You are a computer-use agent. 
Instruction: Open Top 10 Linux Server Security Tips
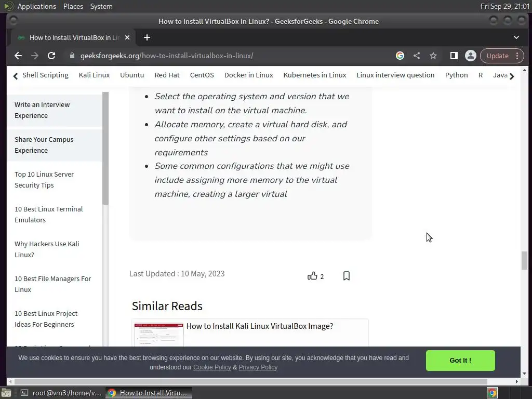point(44,179)
